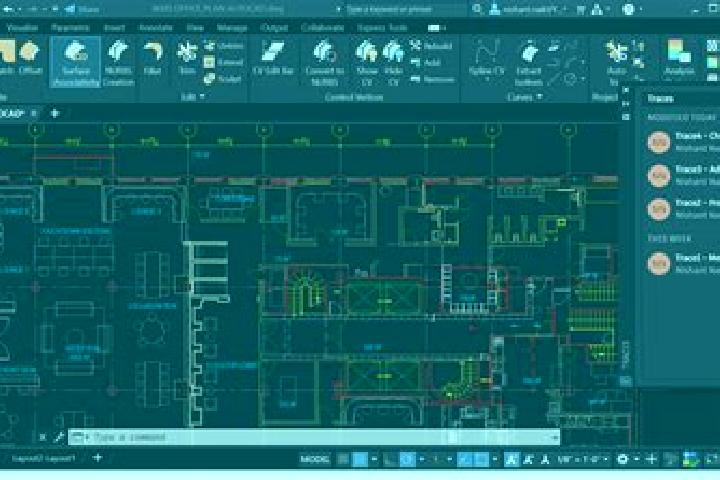Image resolution: width=720 pixels, height=480 pixels.
Task: Toggle annotation visibility in status bar
Action: pos(511,459)
